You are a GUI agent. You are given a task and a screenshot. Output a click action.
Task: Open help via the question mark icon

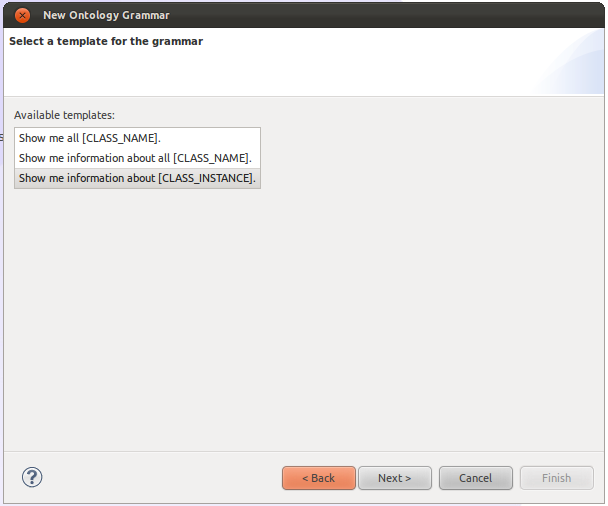[x=31, y=477]
